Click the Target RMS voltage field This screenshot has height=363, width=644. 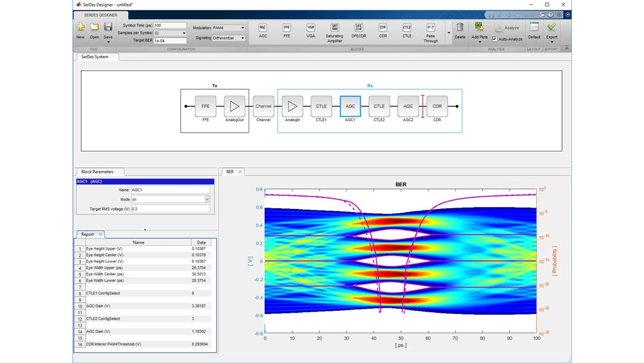171,209
